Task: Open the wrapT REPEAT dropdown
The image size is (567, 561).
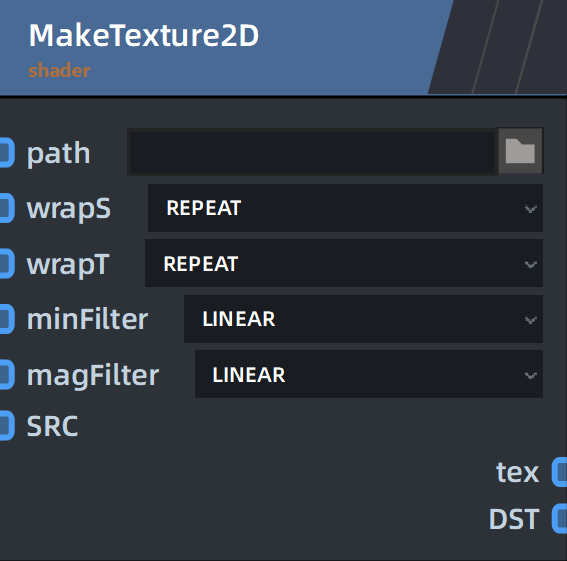Action: pos(344,263)
